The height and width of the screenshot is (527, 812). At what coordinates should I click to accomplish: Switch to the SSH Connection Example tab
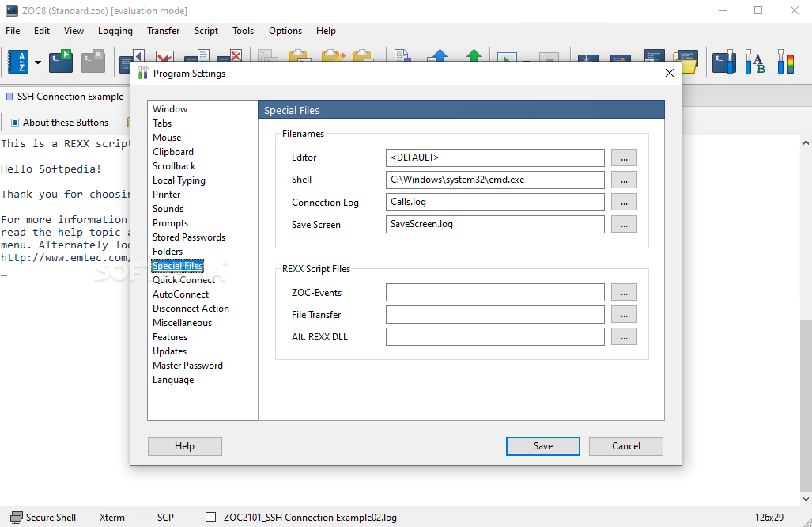66,97
